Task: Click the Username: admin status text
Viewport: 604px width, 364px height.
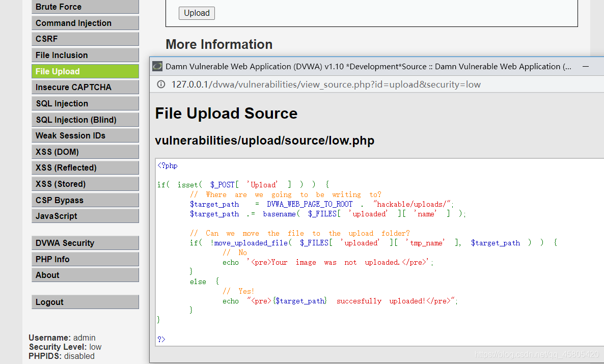Action: tap(62, 338)
